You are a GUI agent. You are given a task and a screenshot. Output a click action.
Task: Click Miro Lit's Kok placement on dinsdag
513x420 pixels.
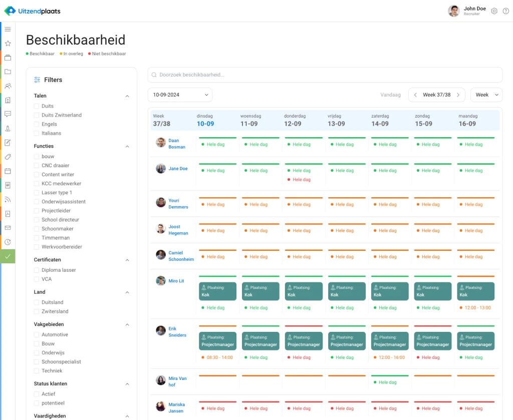click(x=217, y=291)
